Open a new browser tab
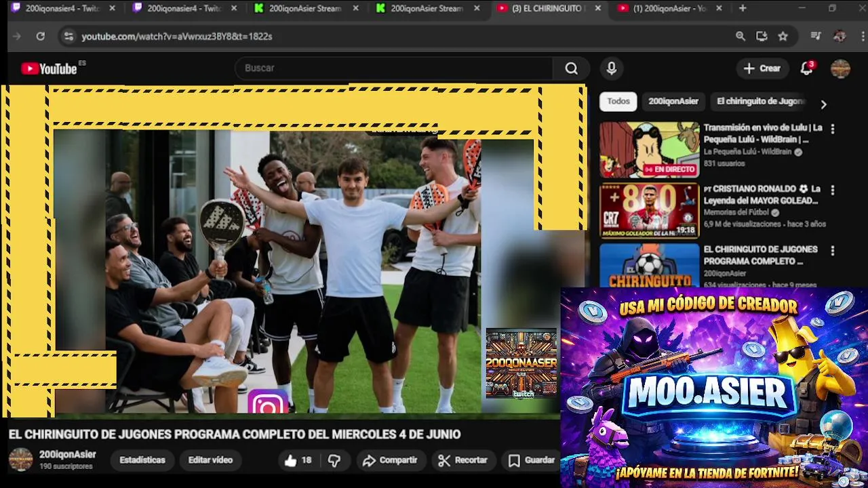 tap(743, 8)
